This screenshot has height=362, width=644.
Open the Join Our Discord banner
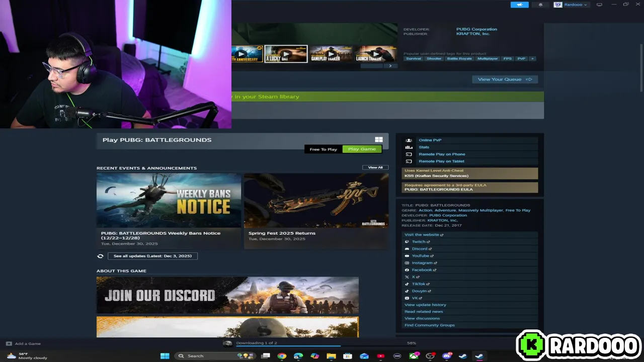coord(227,295)
